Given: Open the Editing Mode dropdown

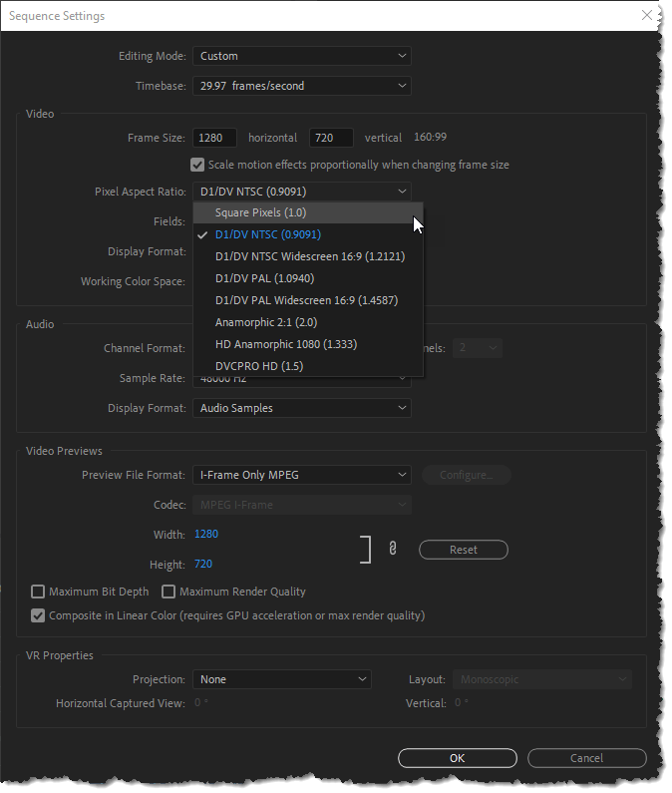Looking at the screenshot, I should 301,56.
